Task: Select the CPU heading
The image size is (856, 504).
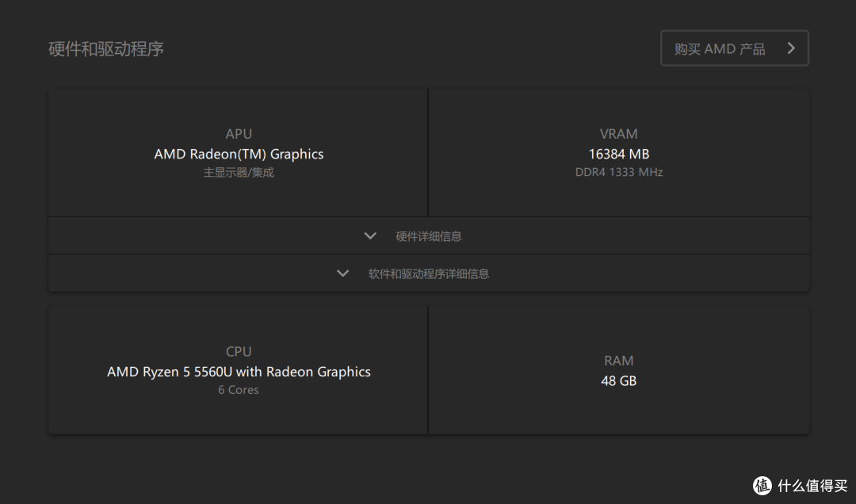Action: point(239,351)
